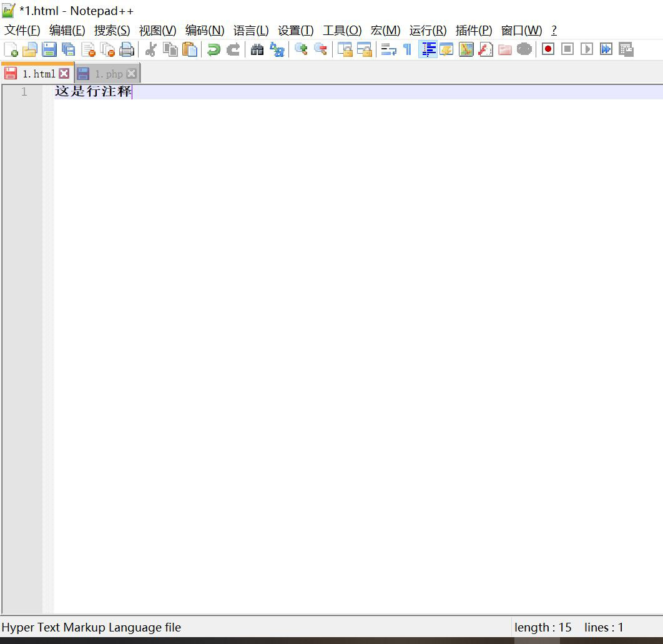Open Folder as Workspace icon
The height and width of the screenshot is (644, 663).
coord(505,49)
